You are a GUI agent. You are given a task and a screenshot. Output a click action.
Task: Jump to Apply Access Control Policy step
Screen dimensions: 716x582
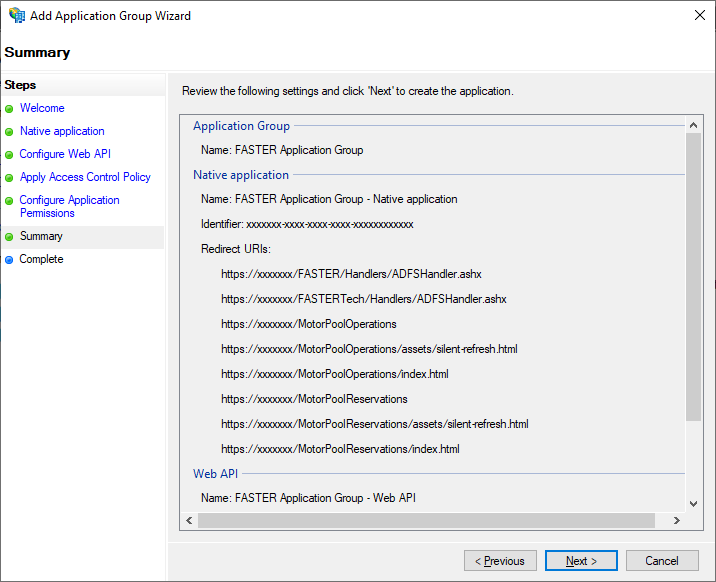point(85,177)
